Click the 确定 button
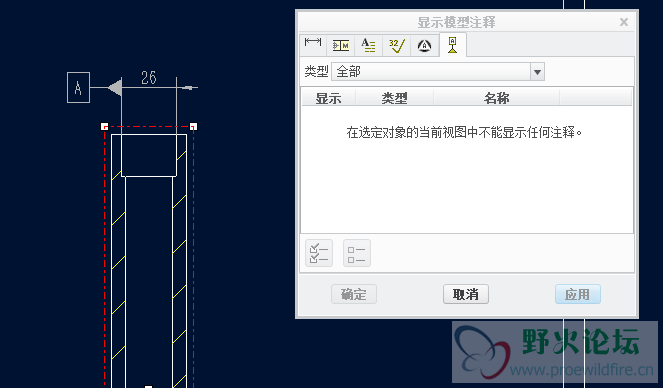This screenshot has width=663, height=388. click(x=354, y=294)
